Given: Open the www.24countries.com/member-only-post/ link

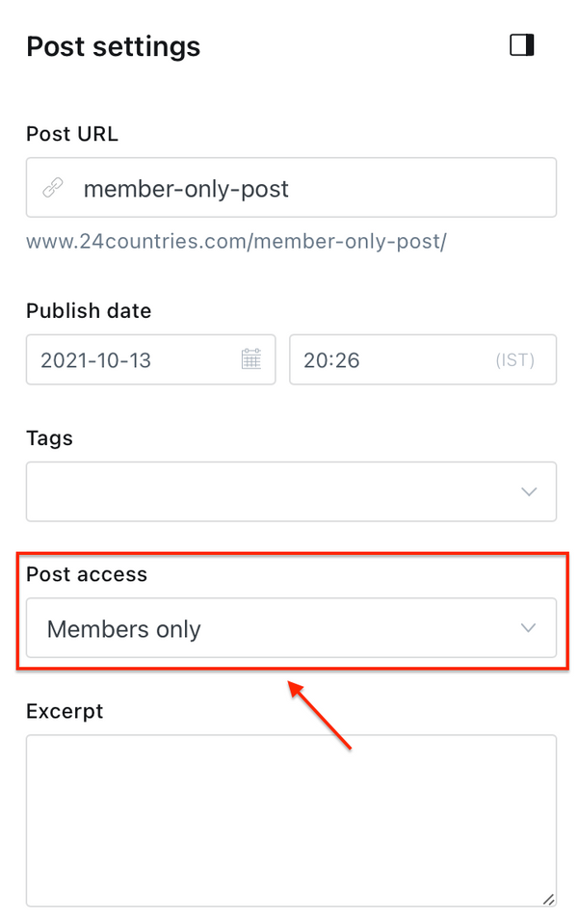Looking at the screenshot, I should (x=237, y=242).
